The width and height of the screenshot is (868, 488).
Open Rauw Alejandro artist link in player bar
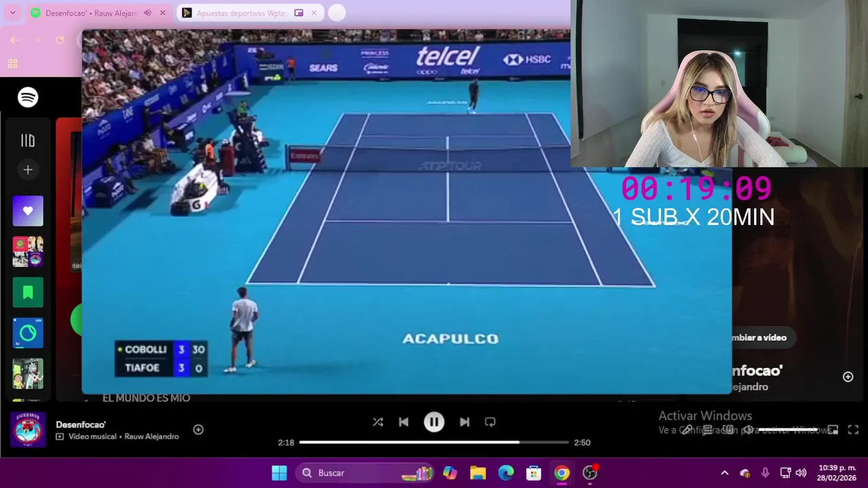(152, 436)
